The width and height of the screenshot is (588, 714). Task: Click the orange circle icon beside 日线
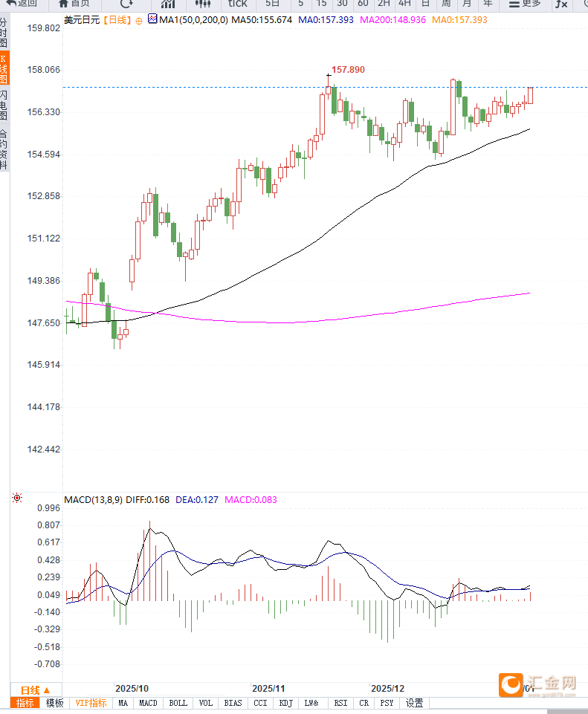(140, 21)
